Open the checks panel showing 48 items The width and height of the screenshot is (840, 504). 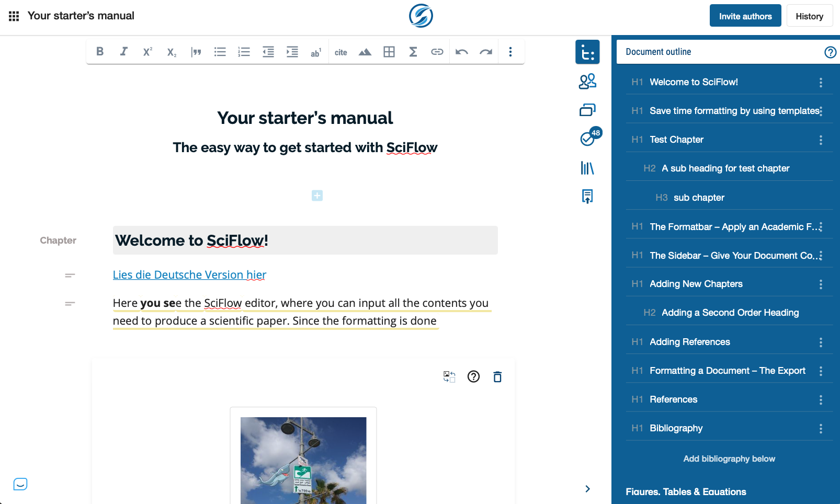(x=588, y=137)
